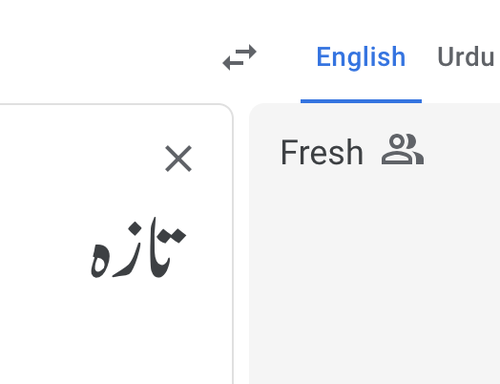Place cursor on the final letter ہ of تازہ

(100, 260)
